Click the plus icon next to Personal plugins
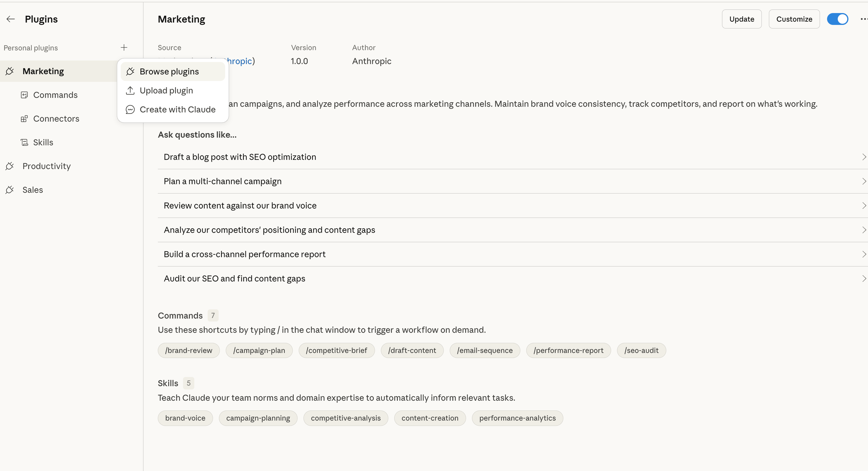The height and width of the screenshot is (471, 868). 124,47
